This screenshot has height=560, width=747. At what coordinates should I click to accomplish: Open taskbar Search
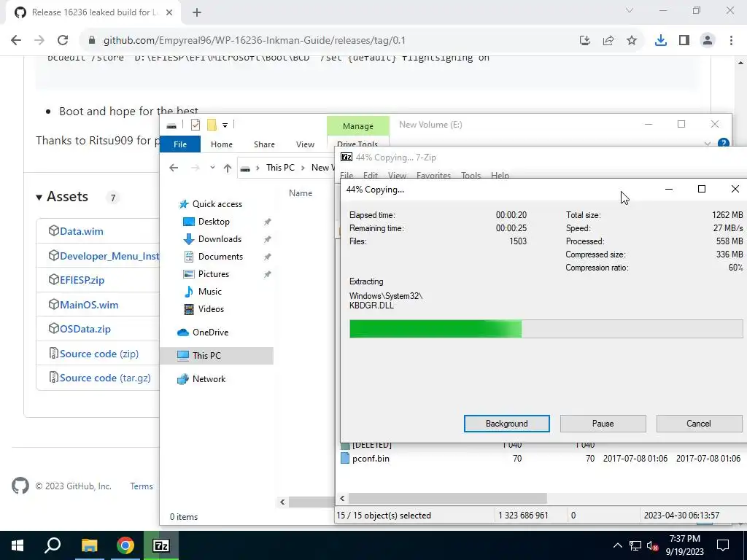click(x=53, y=545)
